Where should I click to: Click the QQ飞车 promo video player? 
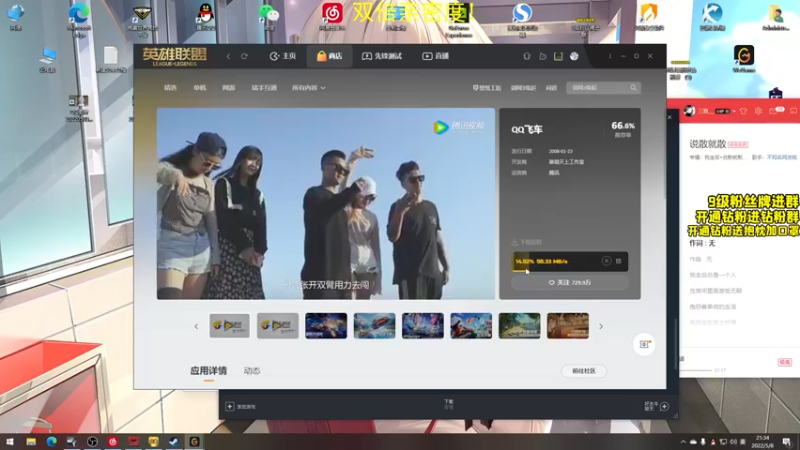click(326, 204)
